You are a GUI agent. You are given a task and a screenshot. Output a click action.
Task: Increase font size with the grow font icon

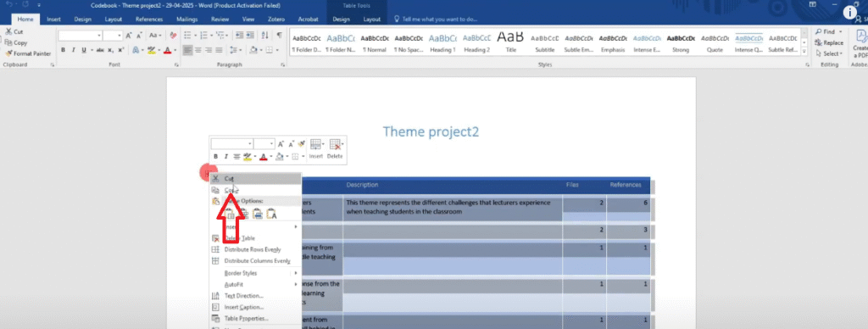[x=129, y=36]
